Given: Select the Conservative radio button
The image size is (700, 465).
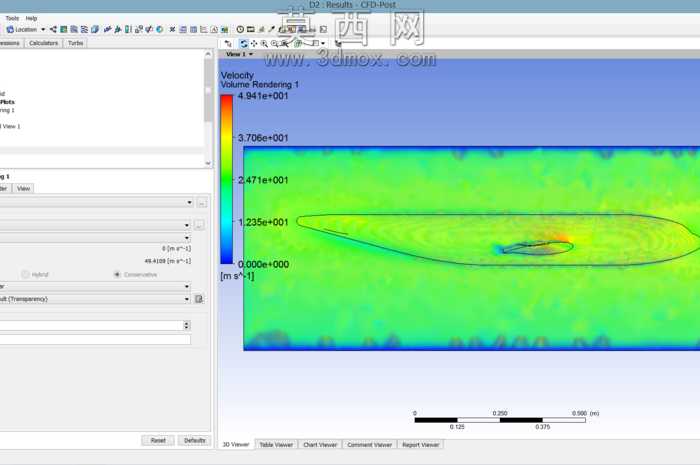Looking at the screenshot, I should 117,274.
